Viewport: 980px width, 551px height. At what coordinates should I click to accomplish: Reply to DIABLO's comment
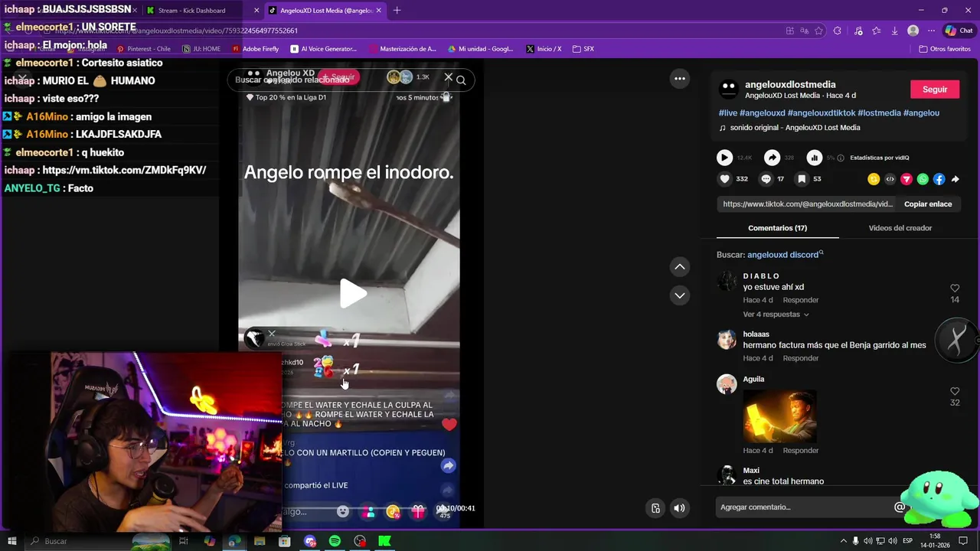[x=801, y=300]
